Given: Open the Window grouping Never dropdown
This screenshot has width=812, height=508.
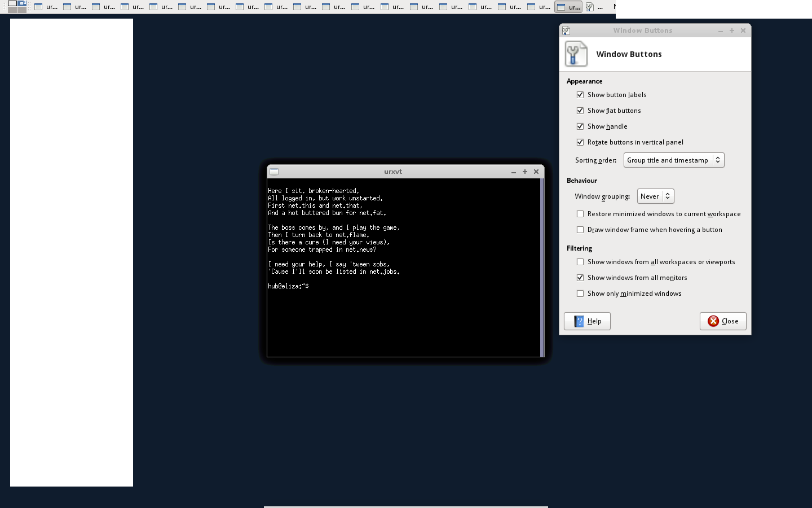Looking at the screenshot, I should pos(655,196).
